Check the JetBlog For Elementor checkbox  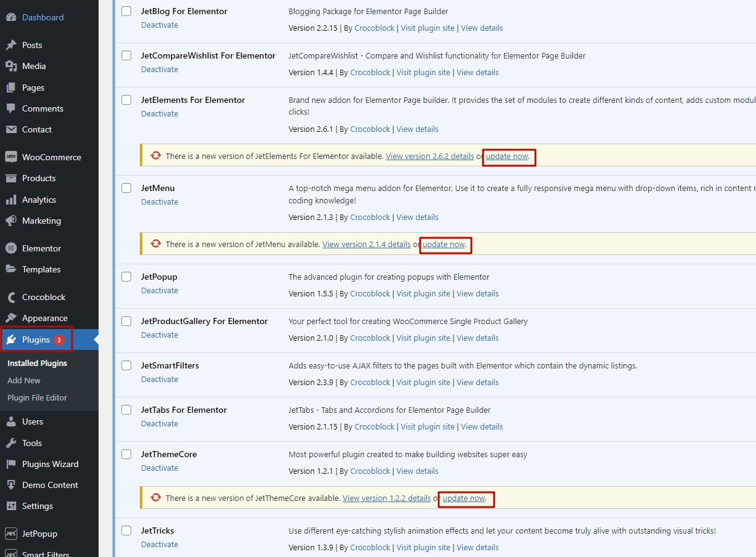coord(126,10)
